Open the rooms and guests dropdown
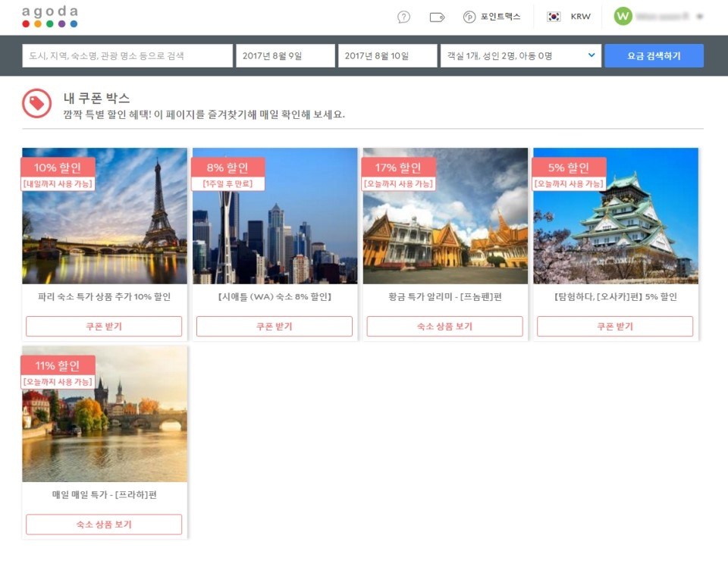 click(x=520, y=55)
